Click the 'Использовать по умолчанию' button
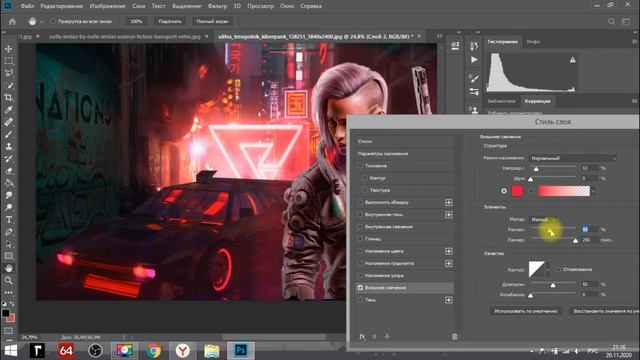The image size is (640, 360). [526, 311]
